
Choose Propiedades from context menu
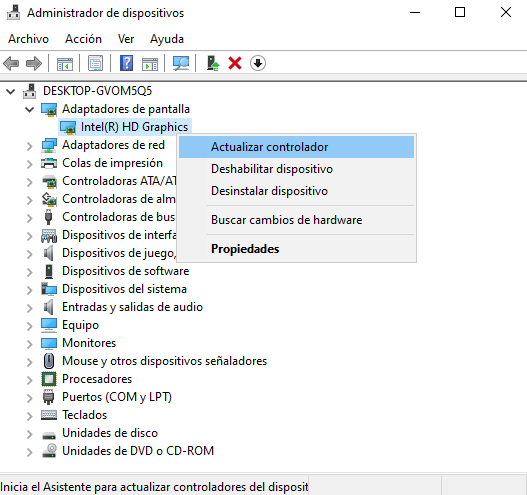[x=296, y=249]
